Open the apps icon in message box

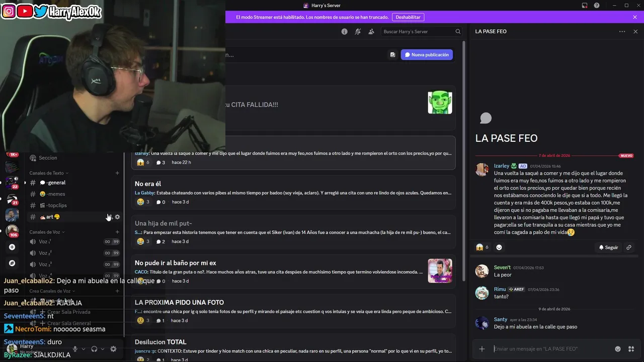click(x=631, y=349)
